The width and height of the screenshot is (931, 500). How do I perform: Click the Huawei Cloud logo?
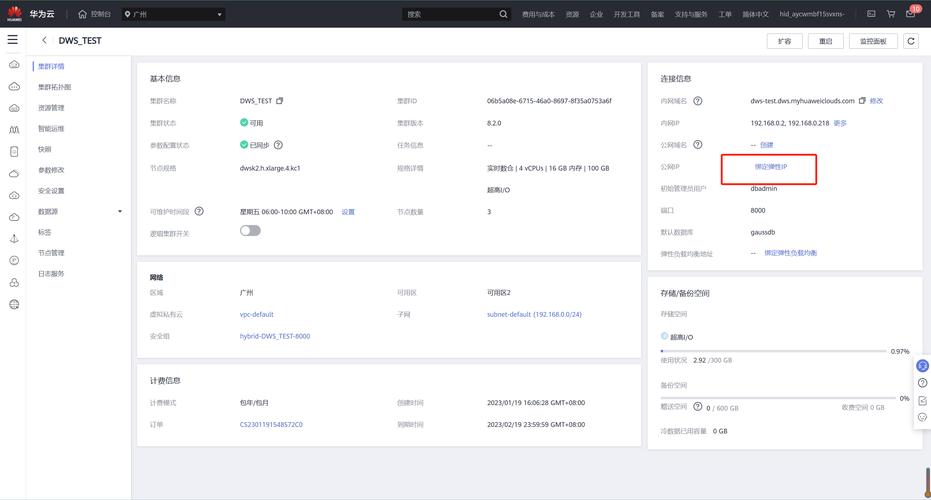[14, 14]
